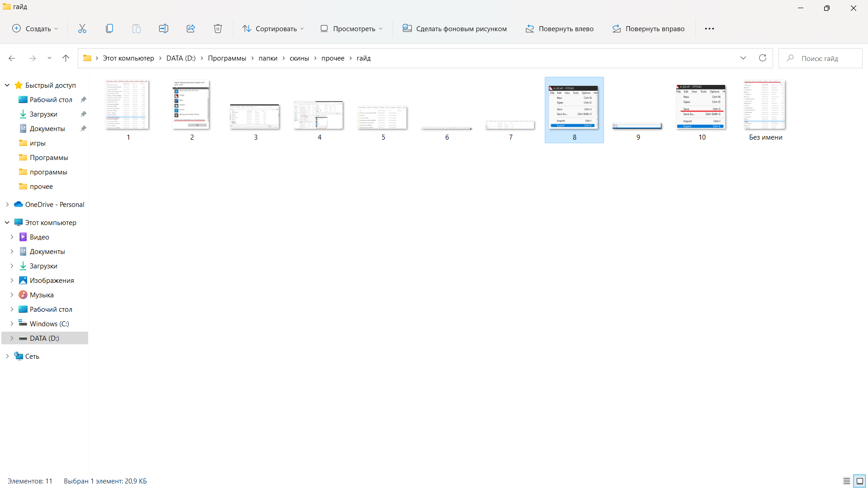Expand the OneDrive - Personal node

[7, 204]
